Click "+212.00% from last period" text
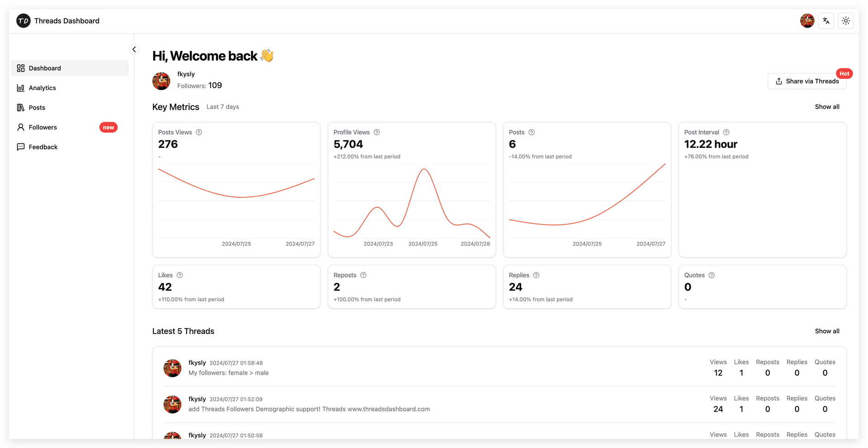The width and height of the screenshot is (868, 448). click(367, 157)
